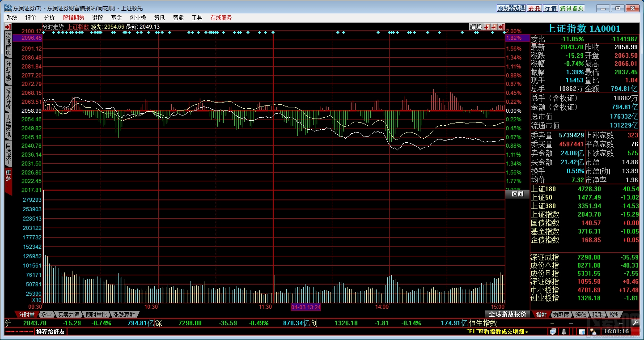
Task: Open the 报价 menu
Action: (31, 17)
